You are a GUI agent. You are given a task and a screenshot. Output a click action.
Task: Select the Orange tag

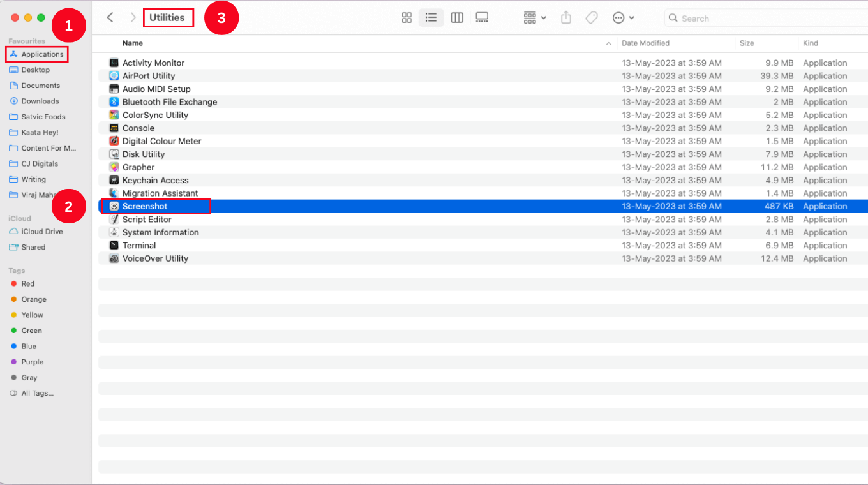click(x=29, y=299)
